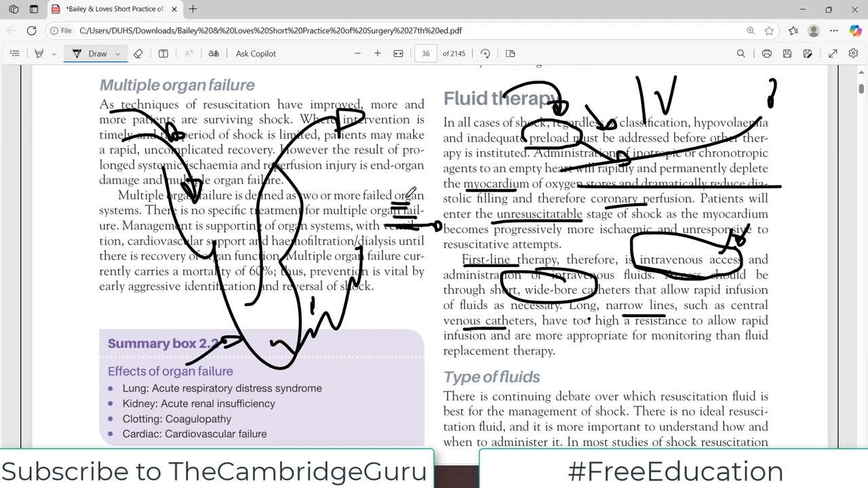868x488 pixels.
Task: Click the 'Type of fluids' heading
Action: coord(492,377)
